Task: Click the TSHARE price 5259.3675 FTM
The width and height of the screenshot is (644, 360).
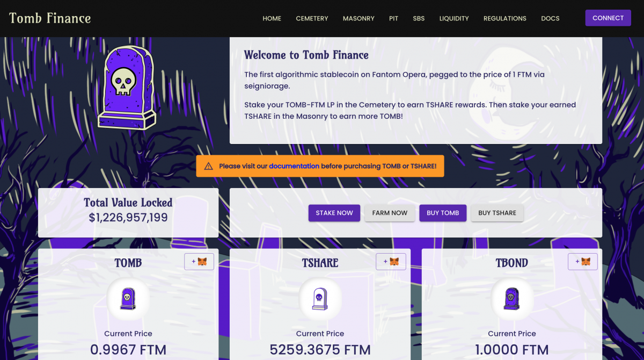Action: point(320,350)
